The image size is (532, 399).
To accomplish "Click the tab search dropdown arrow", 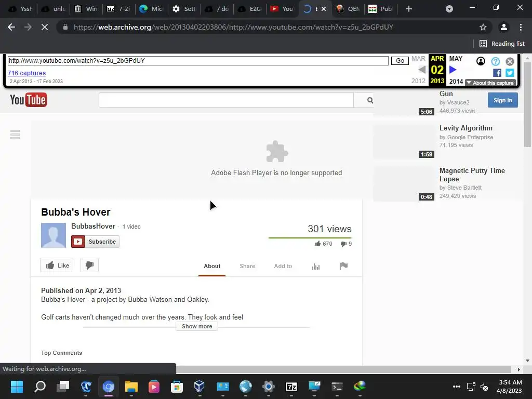I will [449, 9].
